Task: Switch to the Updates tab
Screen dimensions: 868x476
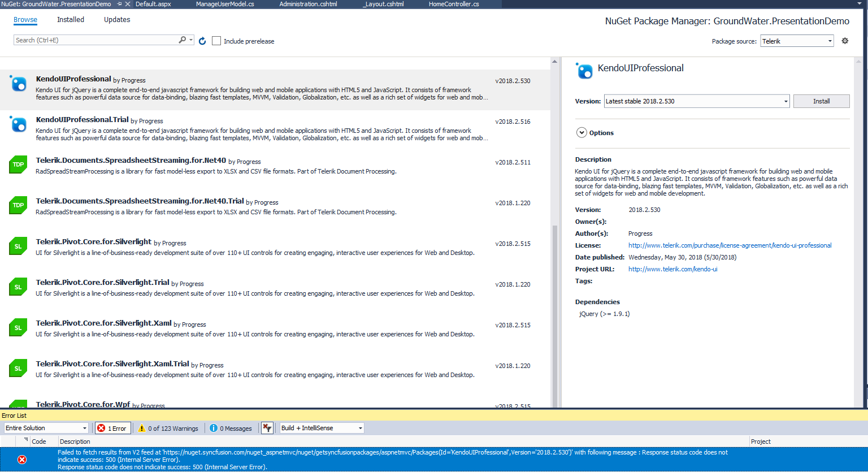Action: 117,20
